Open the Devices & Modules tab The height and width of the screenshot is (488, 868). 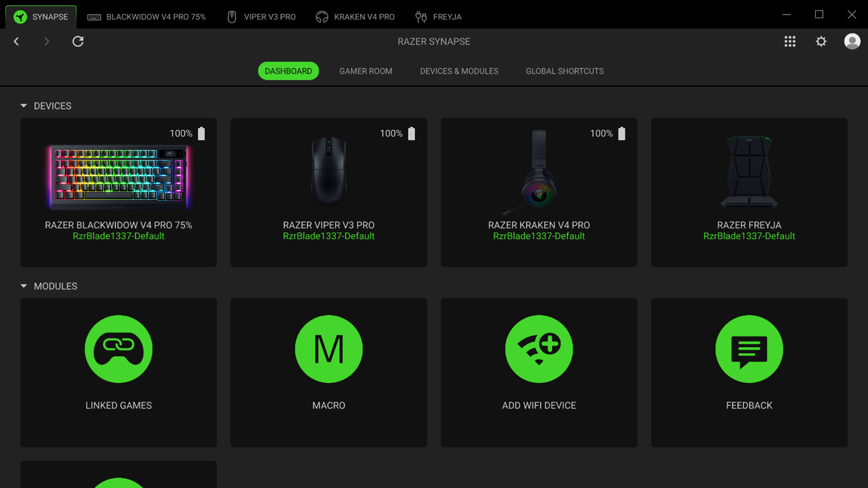[459, 71]
